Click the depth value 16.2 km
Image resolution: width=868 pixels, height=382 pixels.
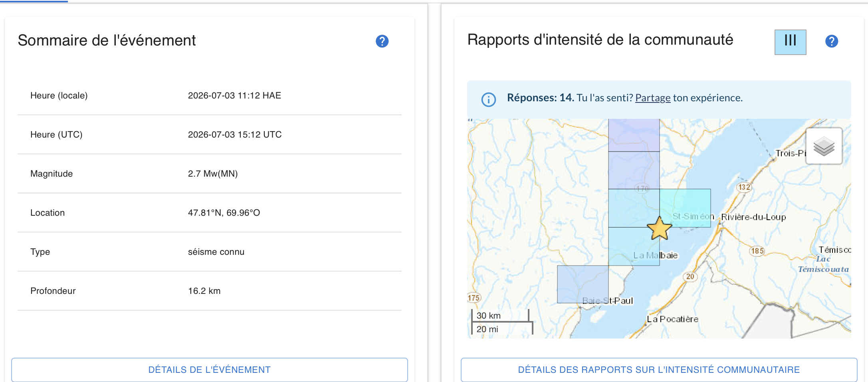pos(204,291)
